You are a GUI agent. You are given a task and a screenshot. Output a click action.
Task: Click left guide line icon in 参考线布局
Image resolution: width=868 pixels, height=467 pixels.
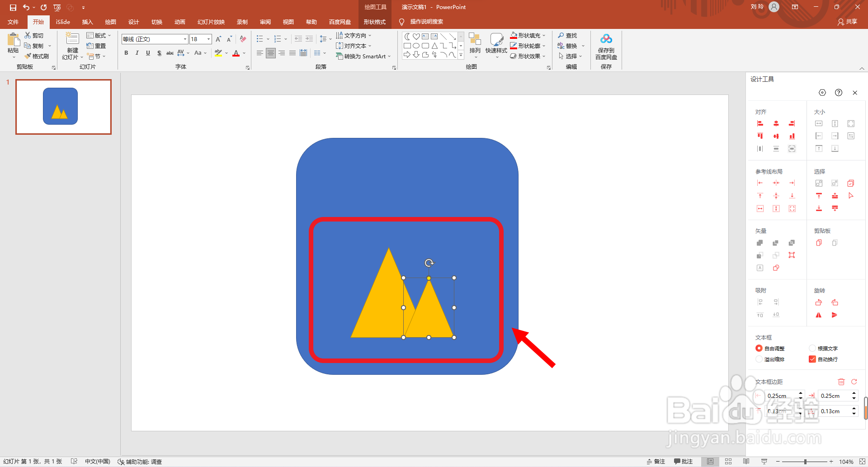tap(760, 183)
